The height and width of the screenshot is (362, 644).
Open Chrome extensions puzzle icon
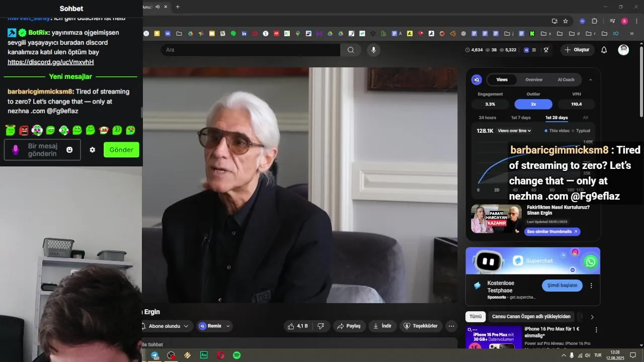[595, 21]
